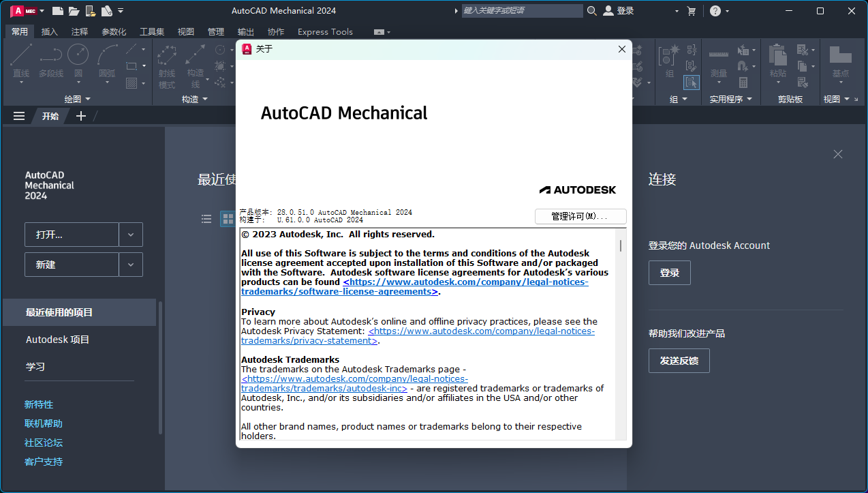The height and width of the screenshot is (493, 868).
Task: Open the 注释 ribbon tab
Action: coord(80,31)
